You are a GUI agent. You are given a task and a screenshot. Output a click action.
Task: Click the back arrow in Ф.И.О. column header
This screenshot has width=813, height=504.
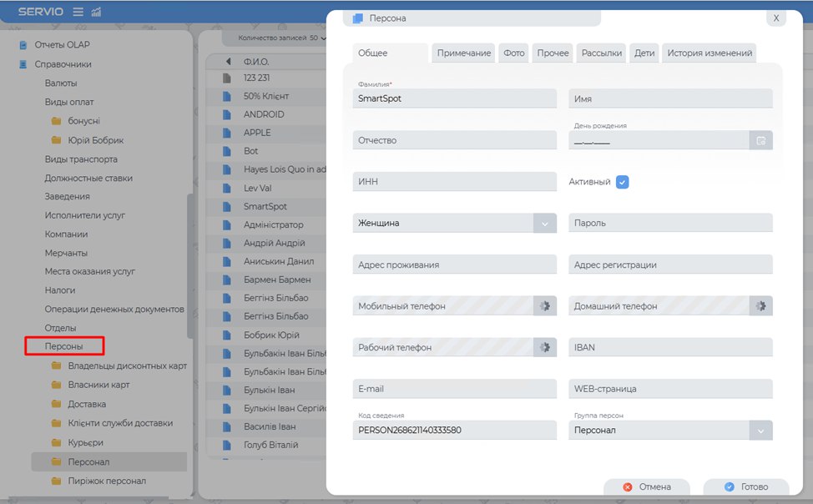228,62
